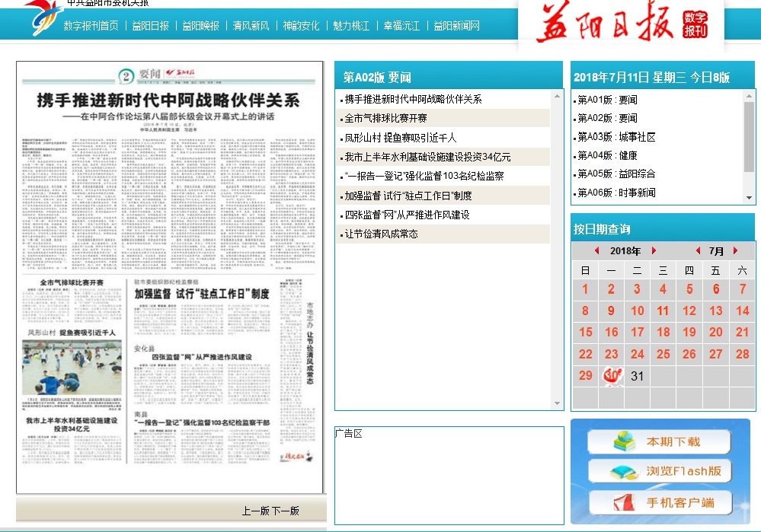Select 数字报刊首页 in the navigation bar
The width and height of the screenshot is (761, 532).
pyautogui.click(x=91, y=26)
